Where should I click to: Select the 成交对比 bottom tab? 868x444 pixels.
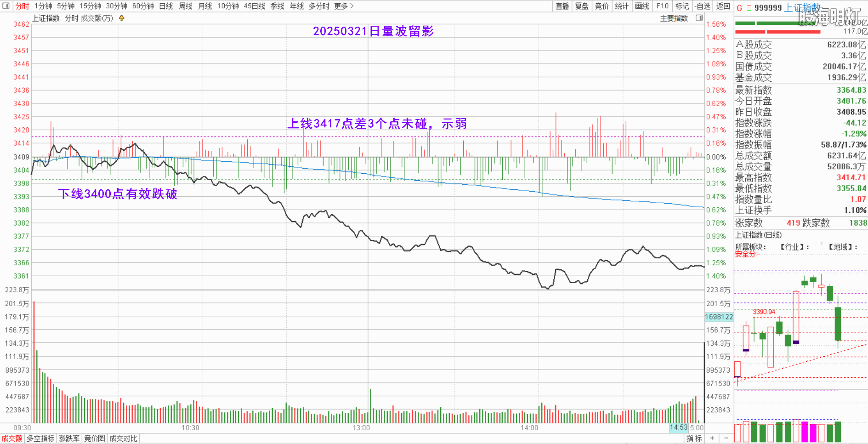click(123, 438)
